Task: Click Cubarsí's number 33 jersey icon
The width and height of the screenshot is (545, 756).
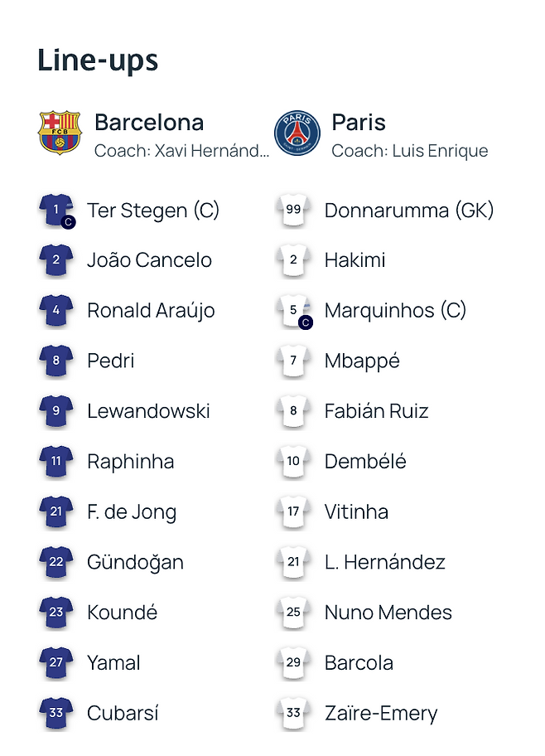Action: click(x=55, y=714)
